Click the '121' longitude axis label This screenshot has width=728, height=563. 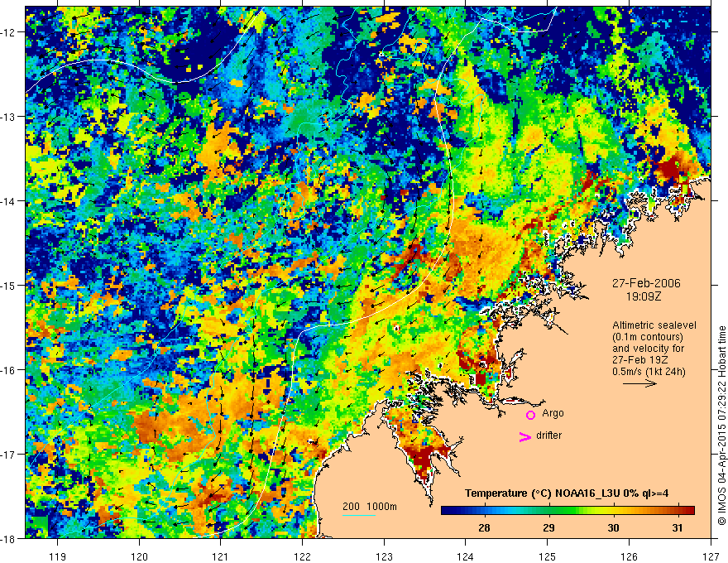point(221,557)
